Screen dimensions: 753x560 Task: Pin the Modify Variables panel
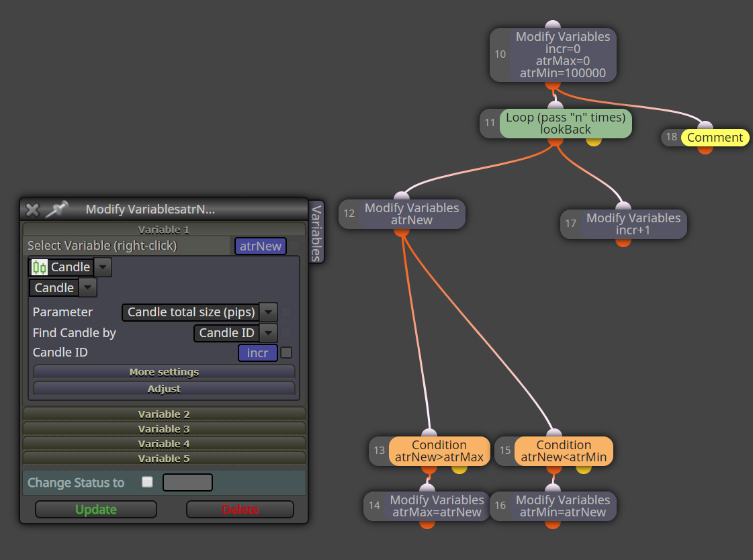[56, 209]
